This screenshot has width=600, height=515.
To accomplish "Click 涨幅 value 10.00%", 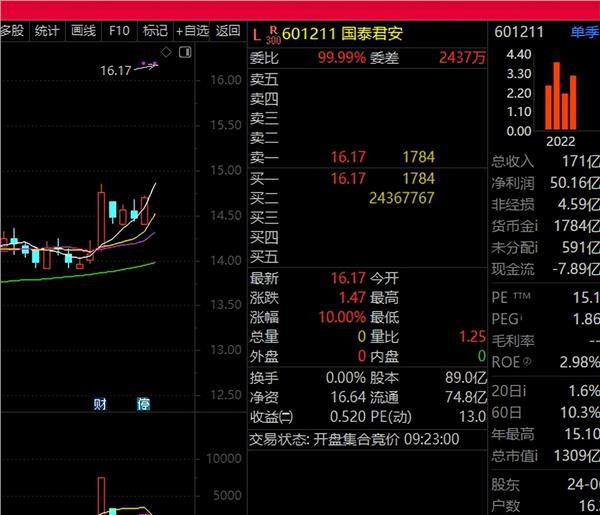I will point(342,317).
